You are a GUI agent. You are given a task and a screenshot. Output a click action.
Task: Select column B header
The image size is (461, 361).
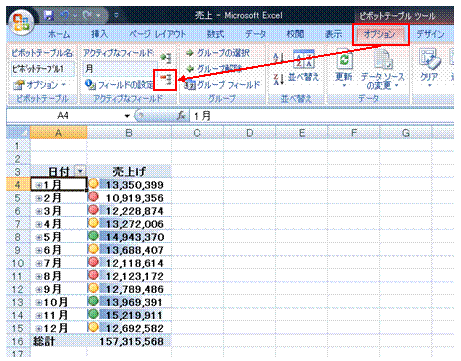click(129, 133)
